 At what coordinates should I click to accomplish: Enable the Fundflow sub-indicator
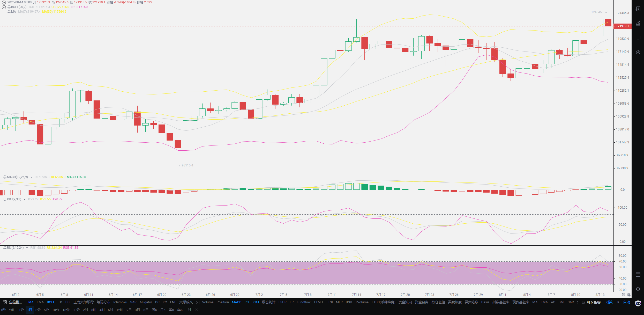(x=303, y=302)
